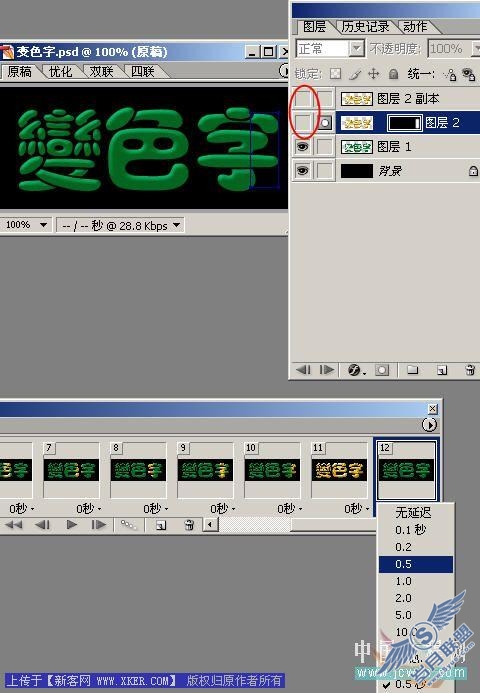
Task: Click the add layer style icon
Action: (356, 370)
